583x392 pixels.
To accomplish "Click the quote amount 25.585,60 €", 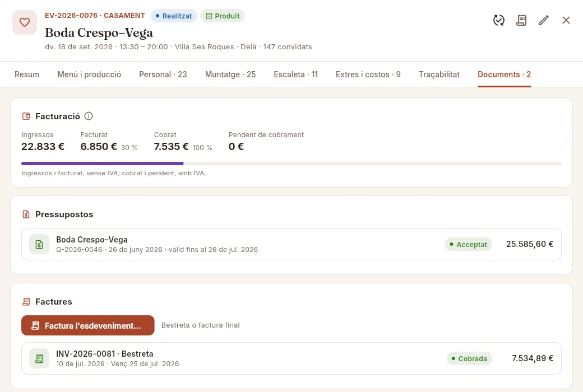I will (530, 244).
